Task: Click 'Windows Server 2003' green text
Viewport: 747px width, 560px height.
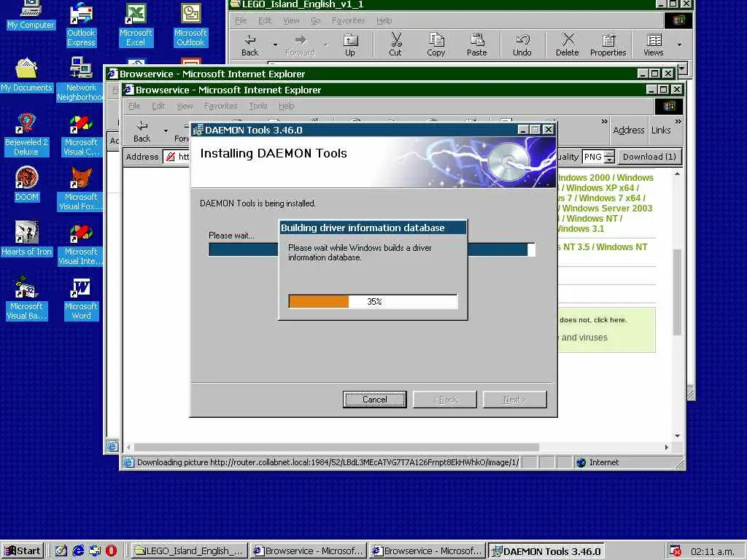Action: 607,208
